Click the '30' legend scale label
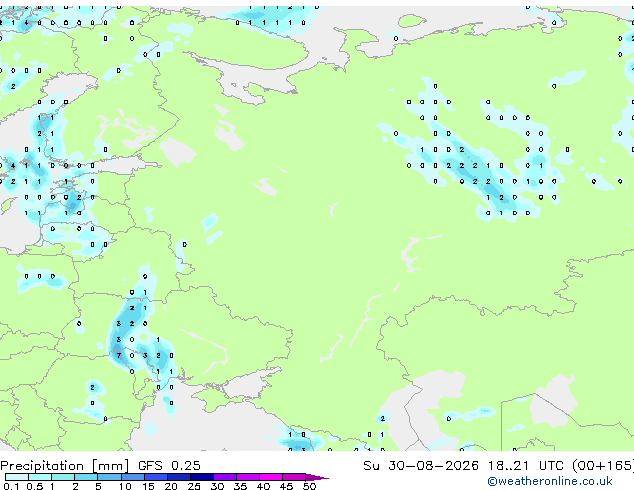This screenshot has height=490, width=634. click(x=217, y=486)
